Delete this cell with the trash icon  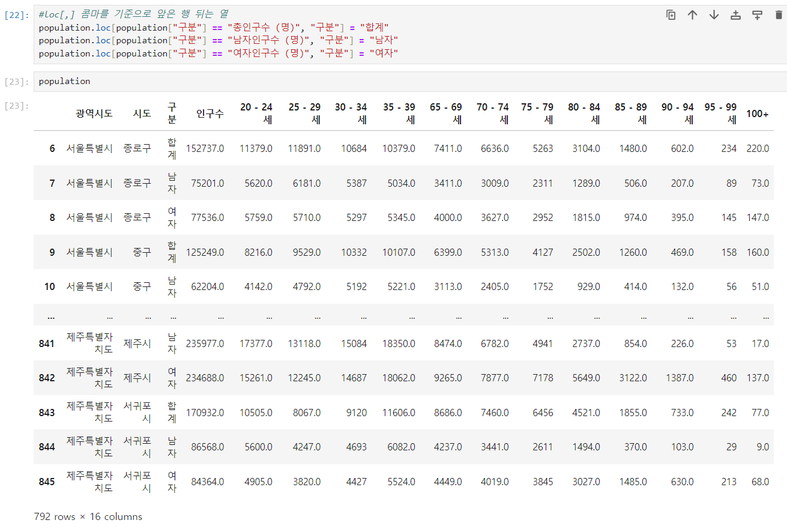779,15
